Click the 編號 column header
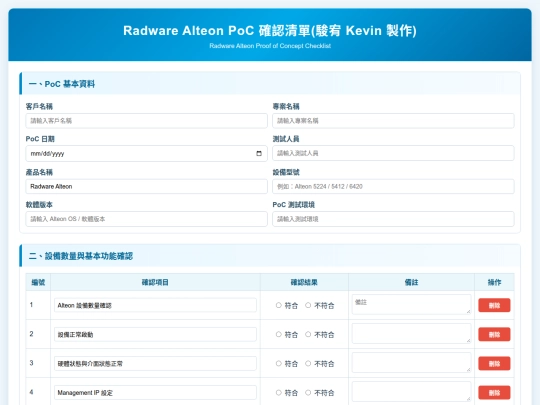The height and width of the screenshot is (405, 540). pos(38,282)
